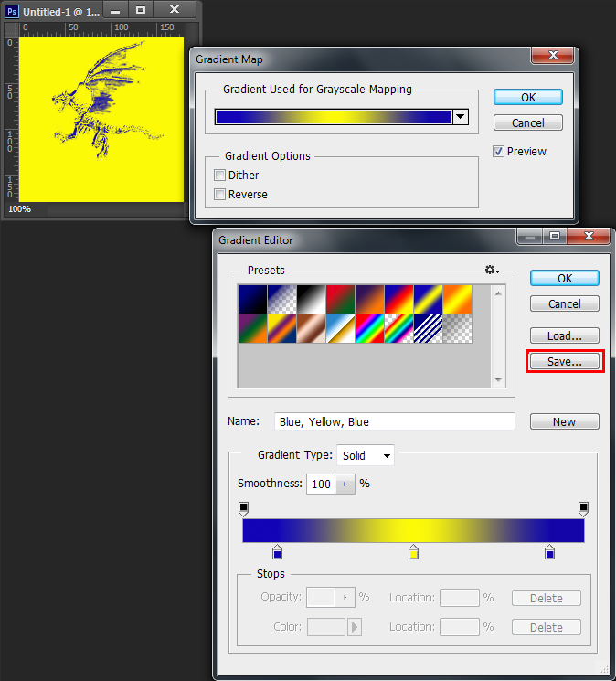Toggle the Preview checkbox in Gradient Map
The height and width of the screenshot is (681, 616).
coord(498,151)
